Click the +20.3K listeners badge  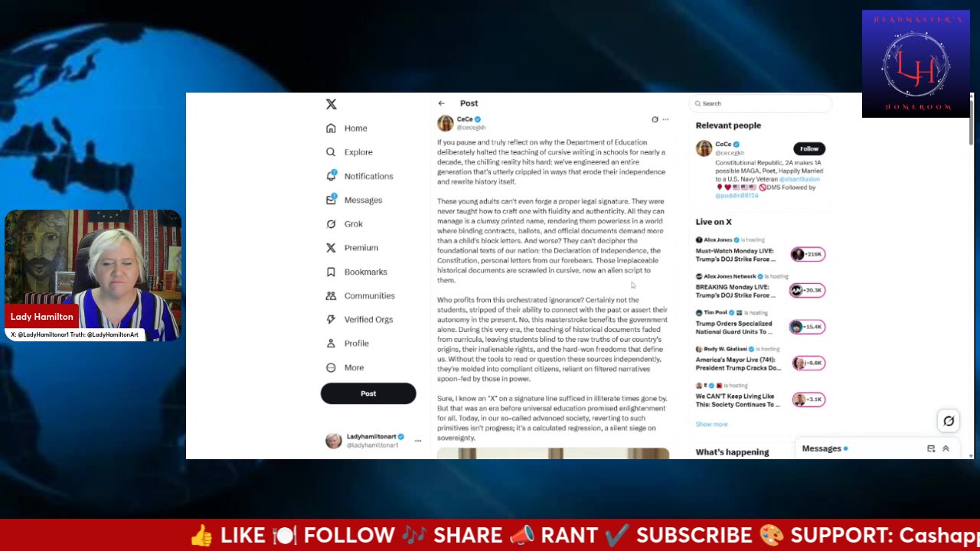(808, 290)
